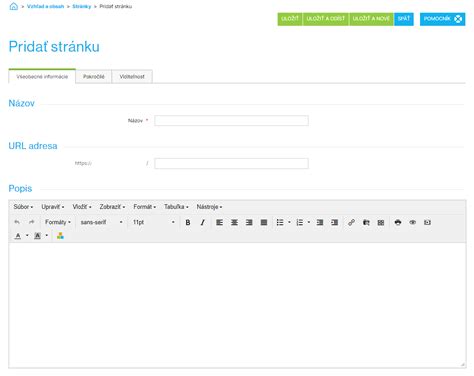This screenshot has height=376, width=474.
Task: Redo edit in editor toolbar
Action: pyautogui.click(x=32, y=222)
